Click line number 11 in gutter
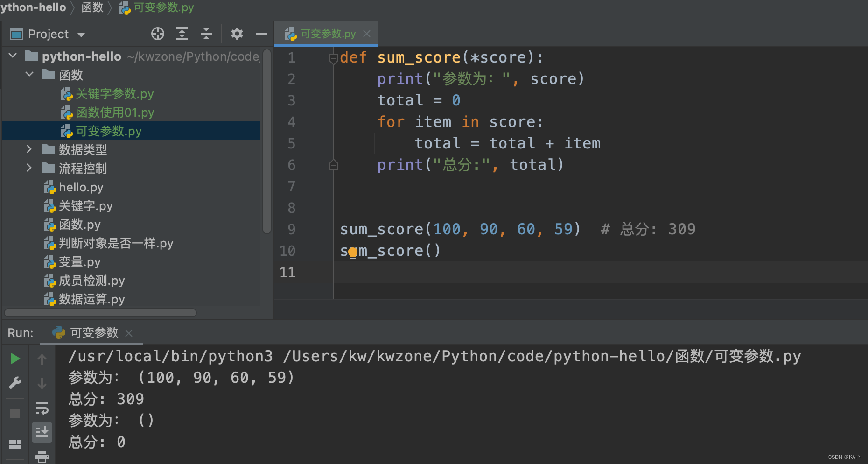Screen dimensions: 868x464 point(287,272)
